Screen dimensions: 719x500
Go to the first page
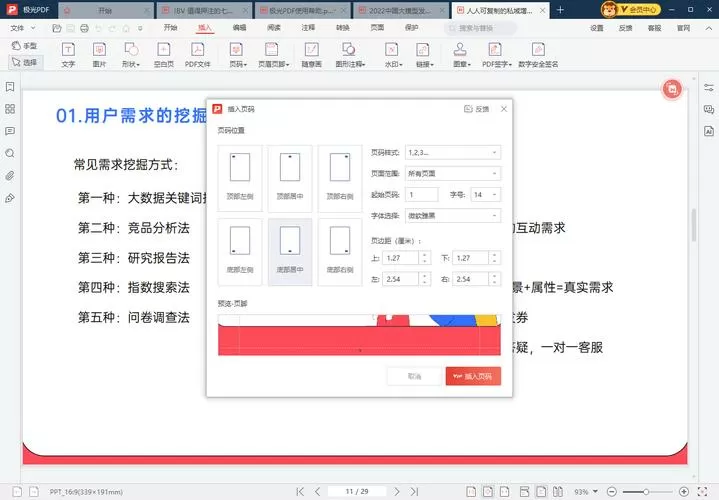(300, 491)
